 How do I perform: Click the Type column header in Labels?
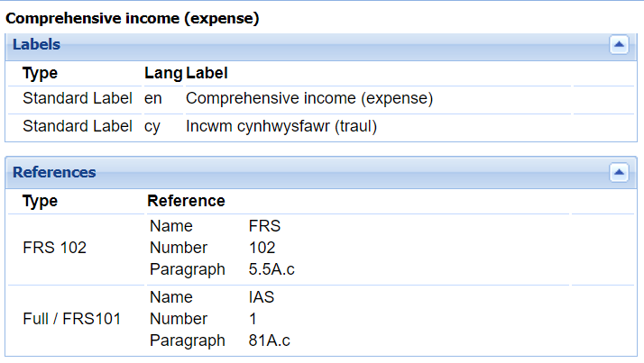click(x=40, y=74)
